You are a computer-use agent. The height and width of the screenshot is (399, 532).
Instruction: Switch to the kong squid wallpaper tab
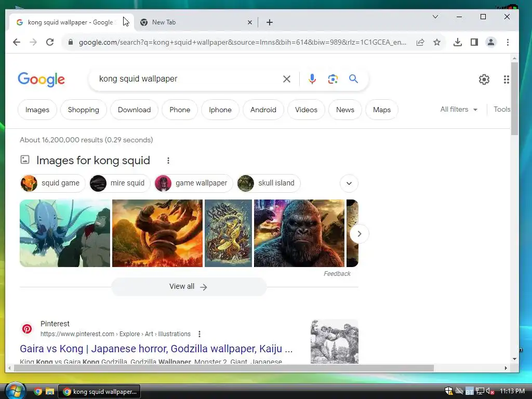click(70, 22)
